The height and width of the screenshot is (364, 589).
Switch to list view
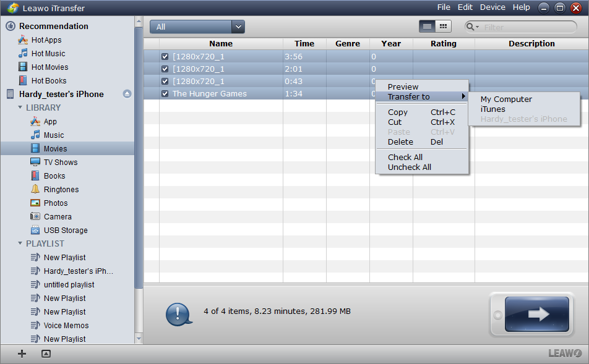(x=427, y=27)
